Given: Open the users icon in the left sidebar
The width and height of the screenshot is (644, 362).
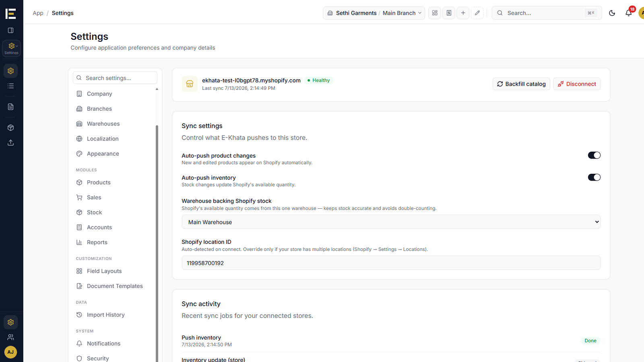Looking at the screenshot, I should pyautogui.click(x=11, y=337).
